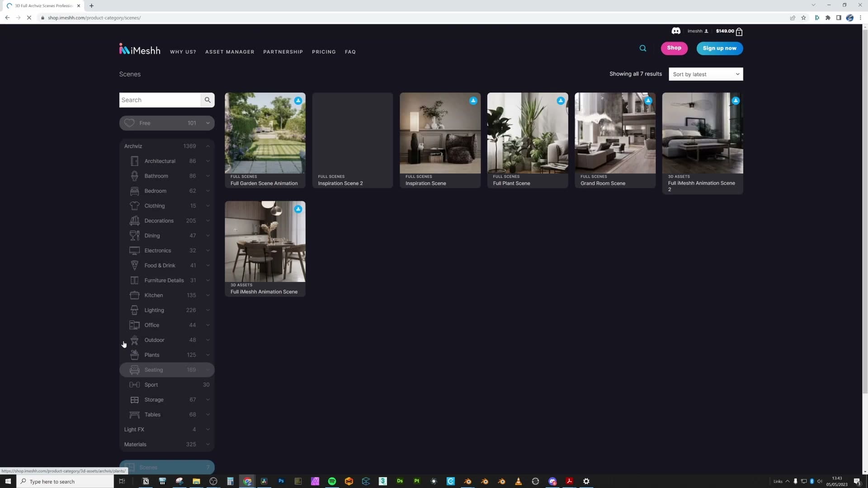The image size is (868, 488).
Task: Open the imeshh account link
Action: (698, 31)
